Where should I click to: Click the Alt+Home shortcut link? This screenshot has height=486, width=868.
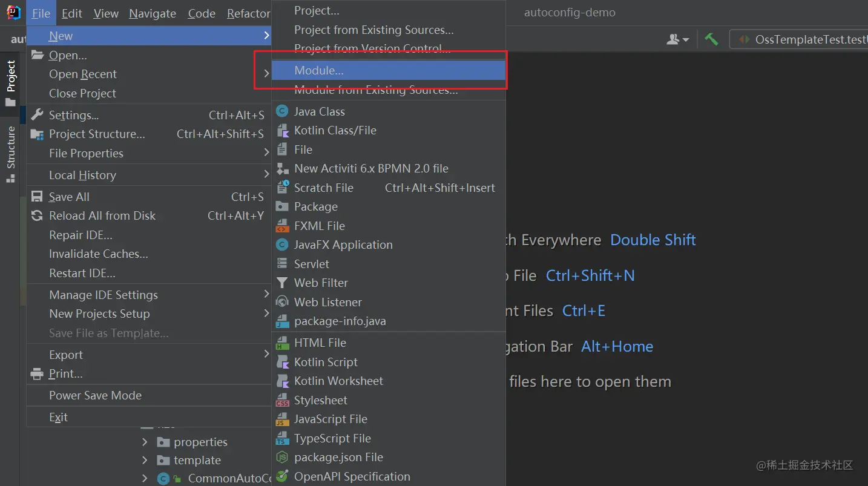(617, 346)
